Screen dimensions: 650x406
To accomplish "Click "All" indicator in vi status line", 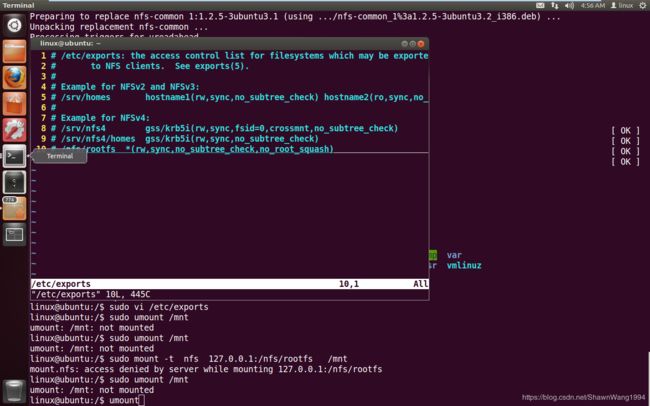I will (420, 284).
